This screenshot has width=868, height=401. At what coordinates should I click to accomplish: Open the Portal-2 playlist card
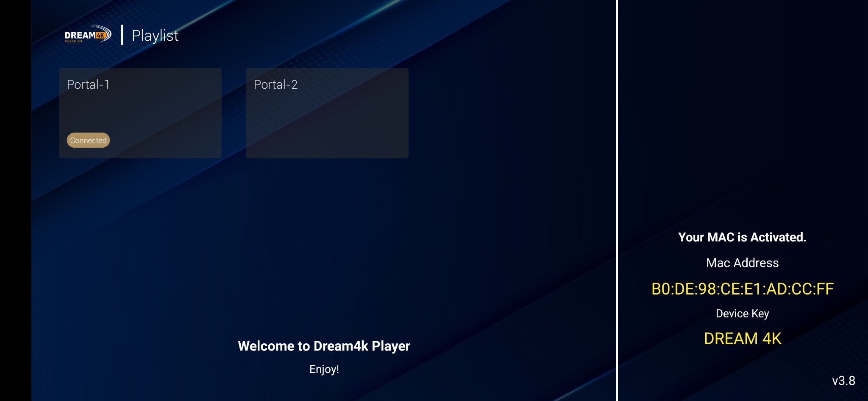tap(327, 113)
